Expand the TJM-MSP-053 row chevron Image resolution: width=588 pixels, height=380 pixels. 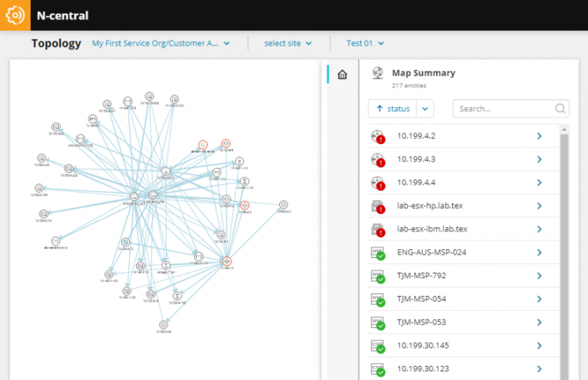pyautogui.click(x=539, y=322)
